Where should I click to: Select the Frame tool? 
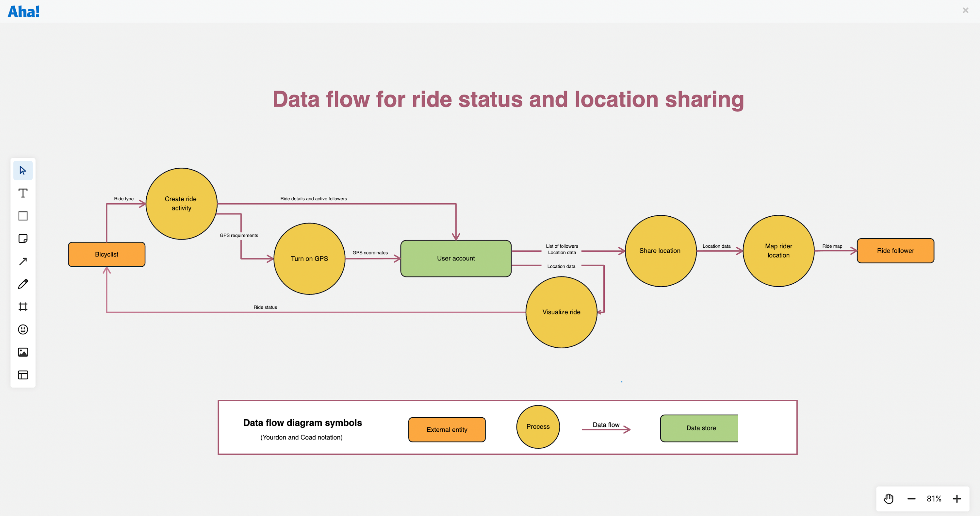(23, 307)
